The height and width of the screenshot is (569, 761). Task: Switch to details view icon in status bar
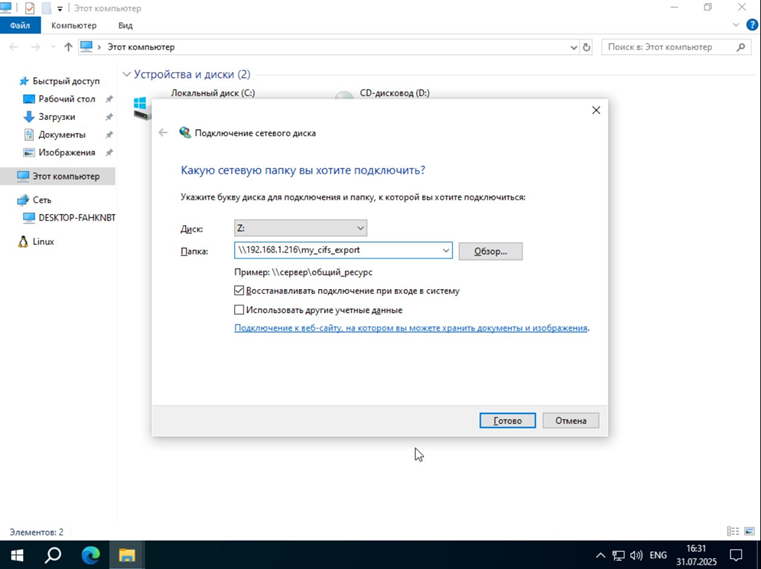coord(733,532)
